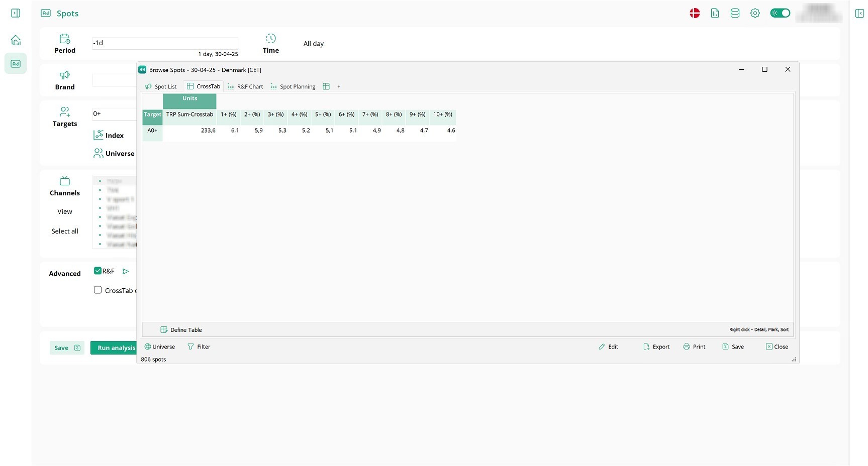Viewport: 868px width, 466px height.
Task: Uncheck the R&F checkbox
Action: [x=98, y=271]
